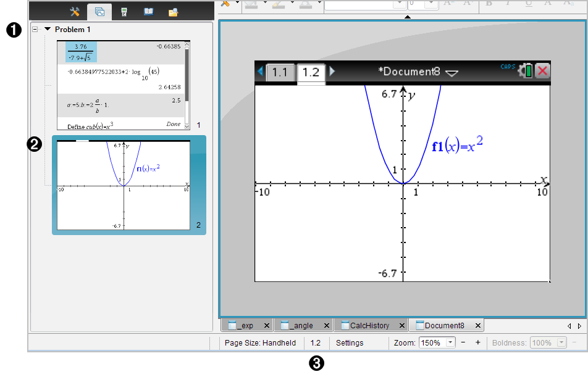Close the CalcHistory document tab
Viewport: 588px width, 377px height.
(403, 326)
